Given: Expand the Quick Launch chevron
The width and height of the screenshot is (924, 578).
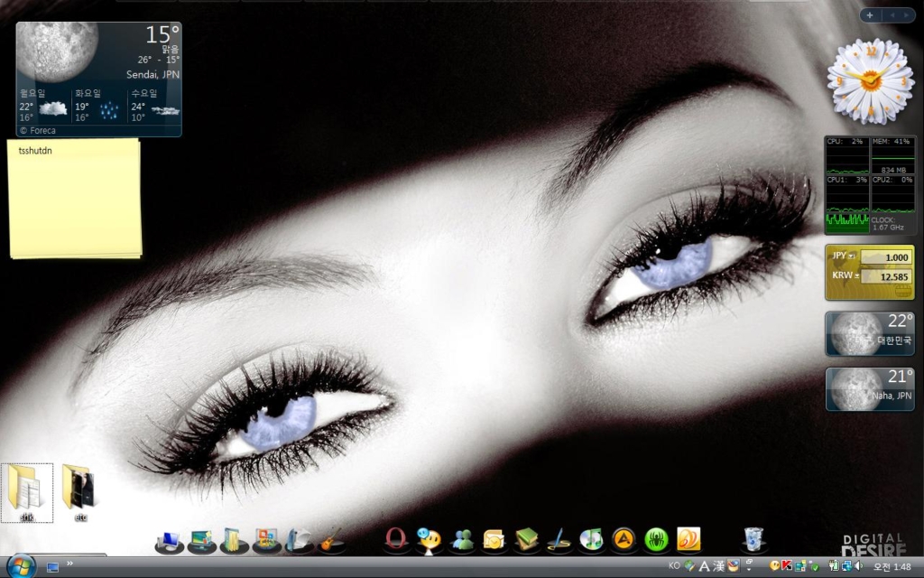Looking at the screenshot, I should (69, 564).
